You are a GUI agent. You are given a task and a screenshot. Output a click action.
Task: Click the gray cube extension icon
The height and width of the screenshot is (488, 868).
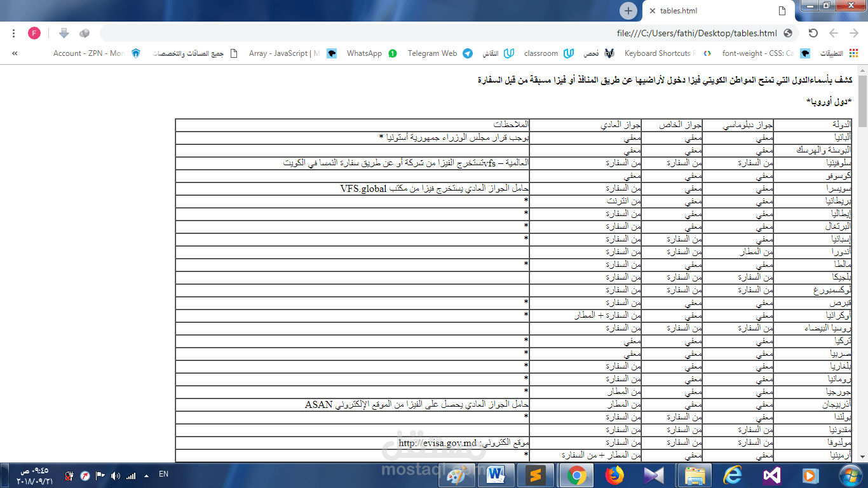point(85,33)
